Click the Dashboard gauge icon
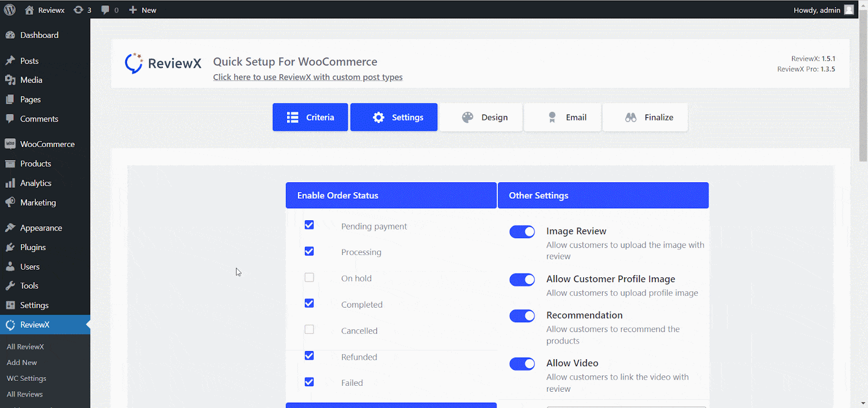 coord(10,35)
